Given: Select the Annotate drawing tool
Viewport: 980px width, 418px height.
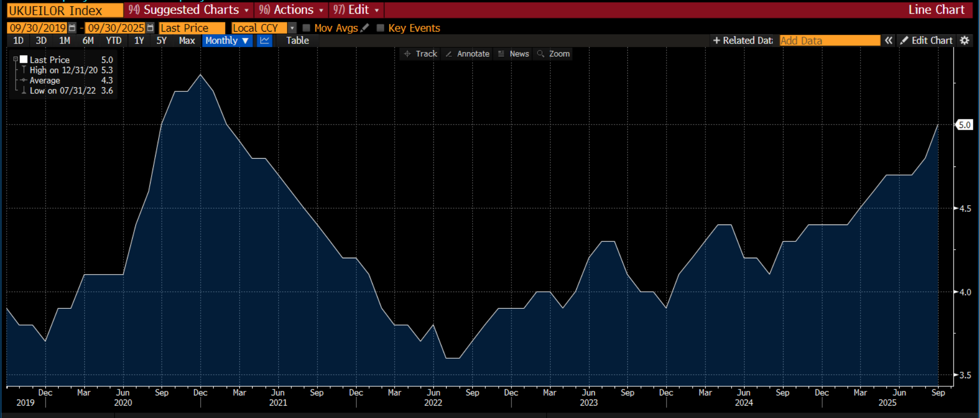Looking at the screenshot, I should (x=468, y=54).
